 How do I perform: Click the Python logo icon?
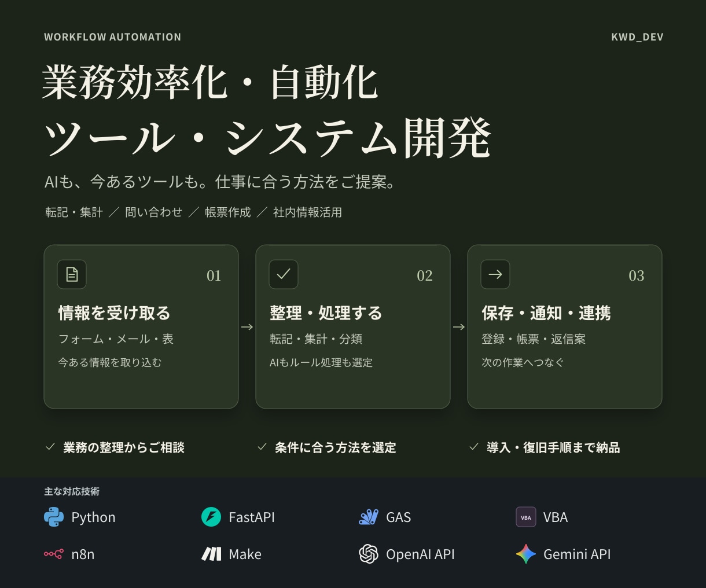point(54,517)
